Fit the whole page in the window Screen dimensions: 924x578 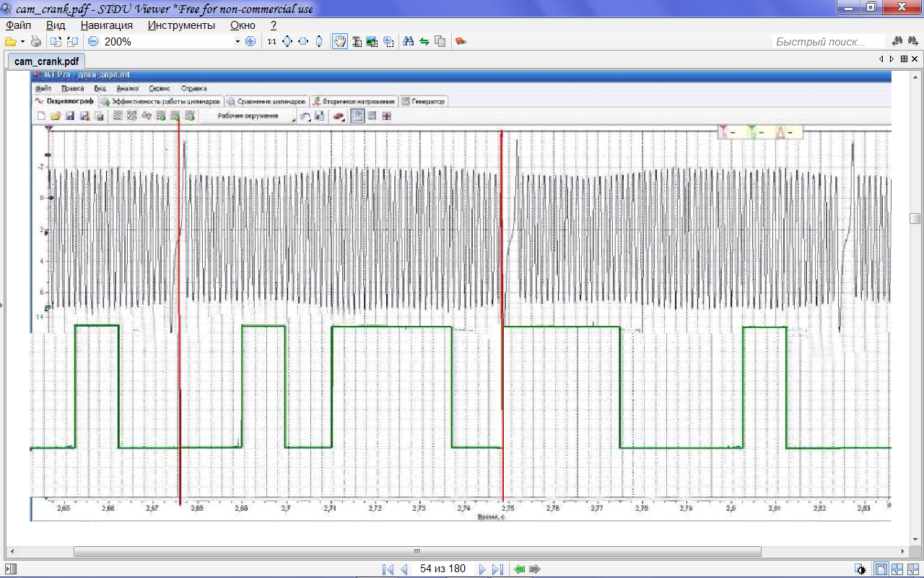tap(287, 41)
